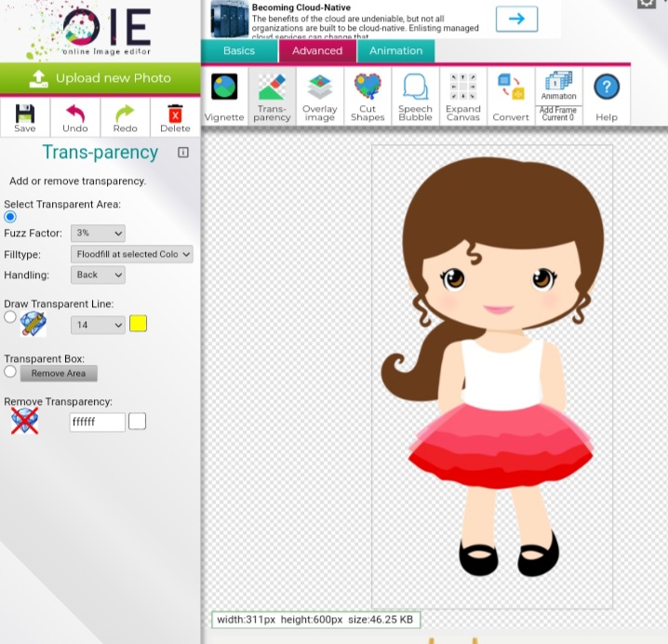Open the Filltype dropdown
The height and width of the screenshot is (644, 668).
(x=131, y=254)
